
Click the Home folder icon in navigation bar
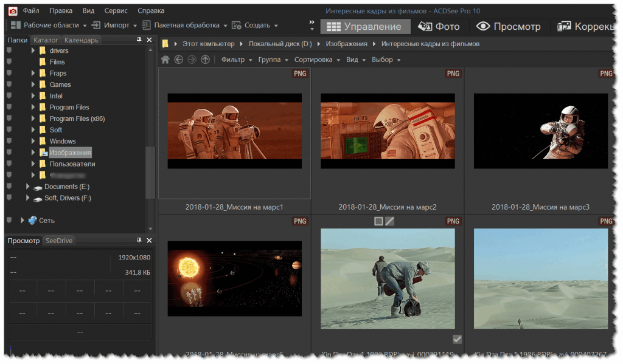[x=165, y=60]
